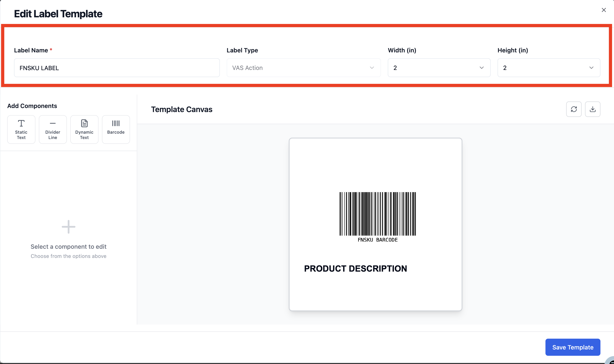Select the barcode on the canvas
Image resolution: width=614 pixels, height=364 pixels.
378,214
